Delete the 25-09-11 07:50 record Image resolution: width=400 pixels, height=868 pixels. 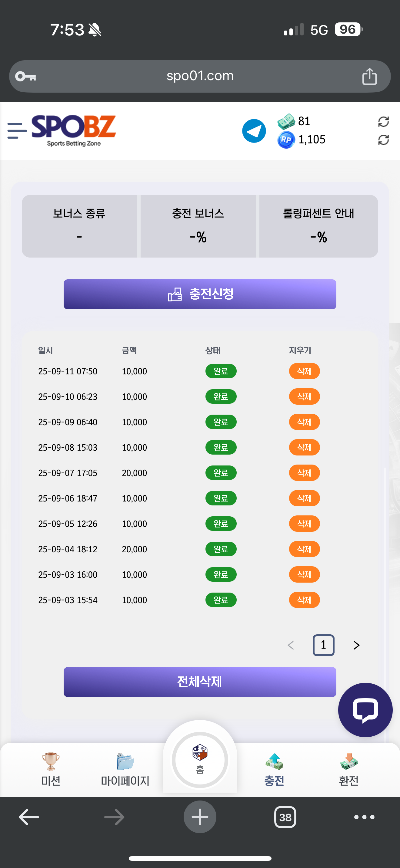tap(304, 371)
